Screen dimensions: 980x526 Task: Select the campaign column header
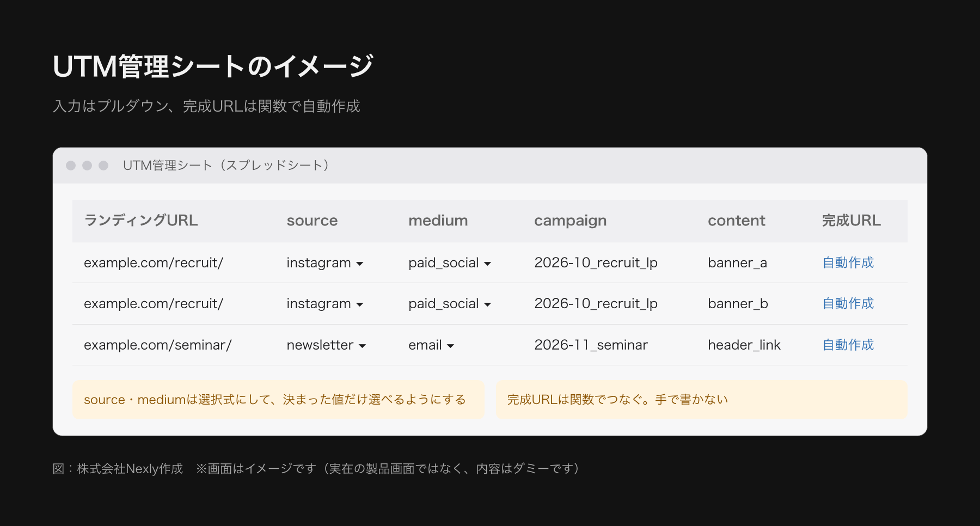[x=570, y=221]
